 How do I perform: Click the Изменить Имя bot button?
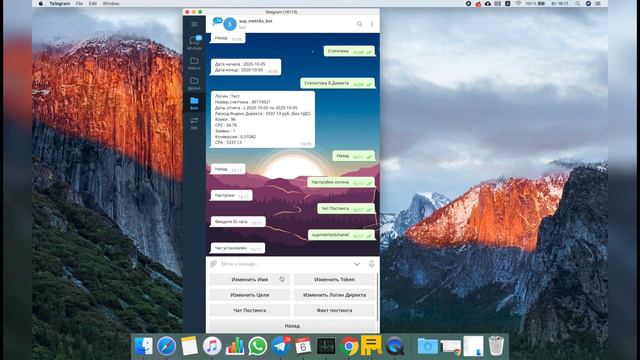(x=250, y=280)
